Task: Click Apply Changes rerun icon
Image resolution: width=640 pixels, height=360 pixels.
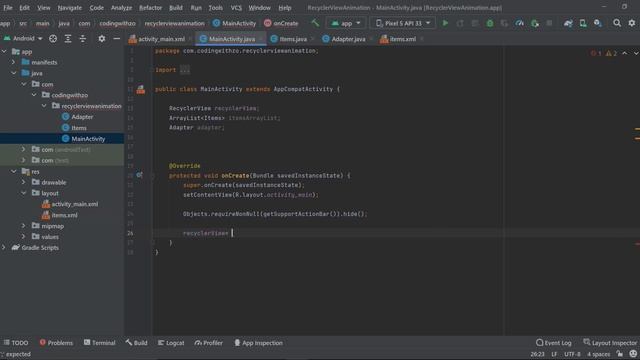Action: 460,23
